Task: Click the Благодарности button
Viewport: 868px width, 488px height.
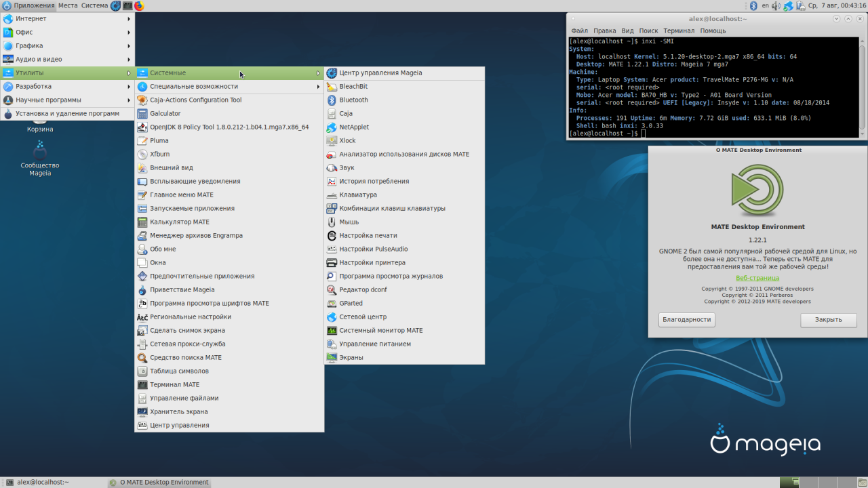Action: point(687,320)
